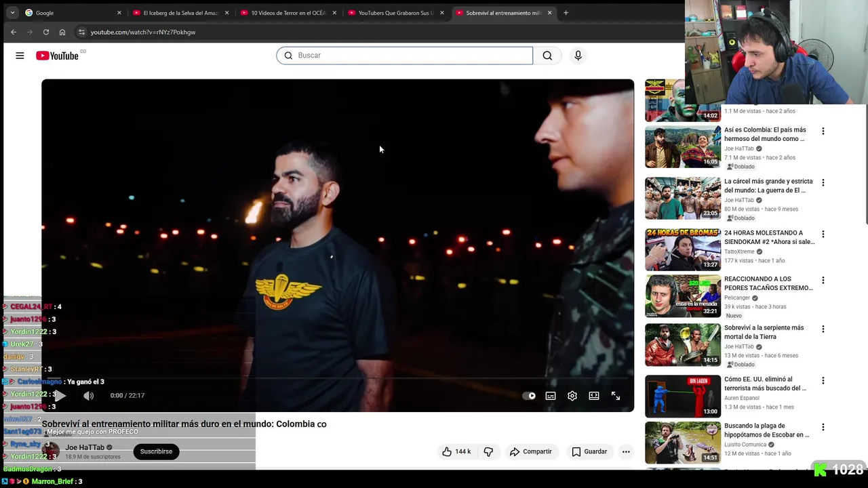The width and height of the screenshot is (868, 488).
Task: Open the YouTube hamburger guide menu
Action: click(x=20, y=56)
